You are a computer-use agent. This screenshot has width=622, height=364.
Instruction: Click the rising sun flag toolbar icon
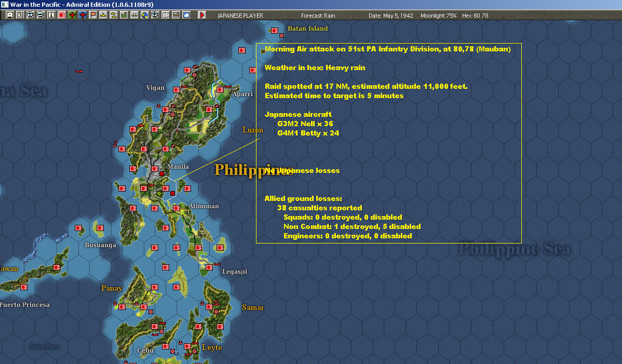click(x=61, y=15)
